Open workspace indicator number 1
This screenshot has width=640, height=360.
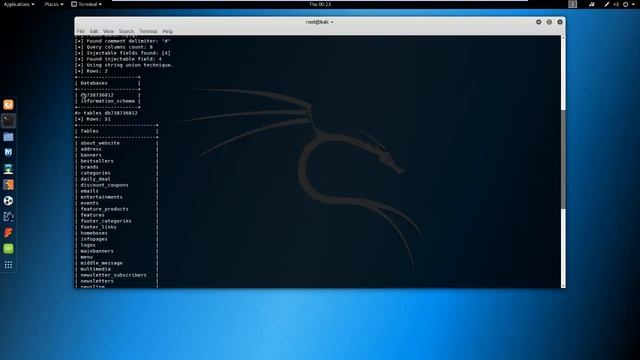[573, 4]
